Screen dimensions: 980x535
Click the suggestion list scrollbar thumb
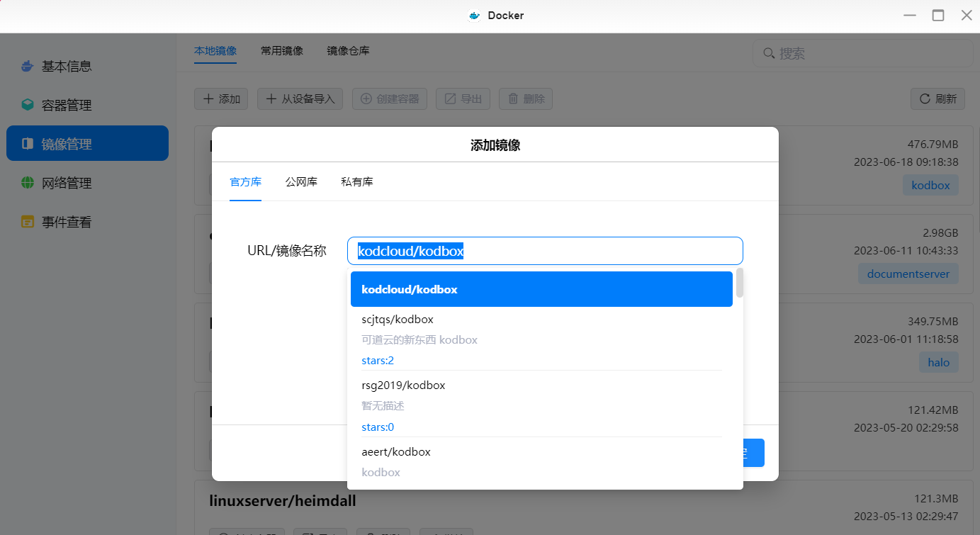tap(740, 283)
